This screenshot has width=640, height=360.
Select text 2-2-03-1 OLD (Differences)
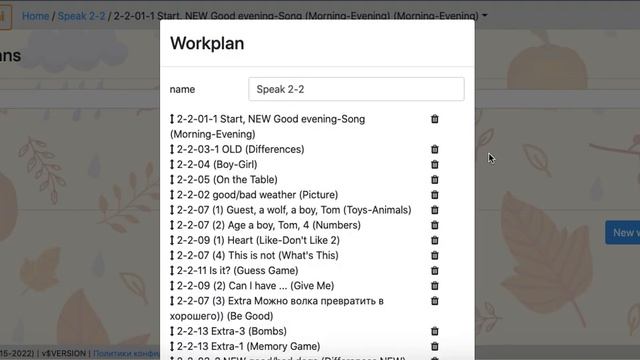[x=240, y=149]
